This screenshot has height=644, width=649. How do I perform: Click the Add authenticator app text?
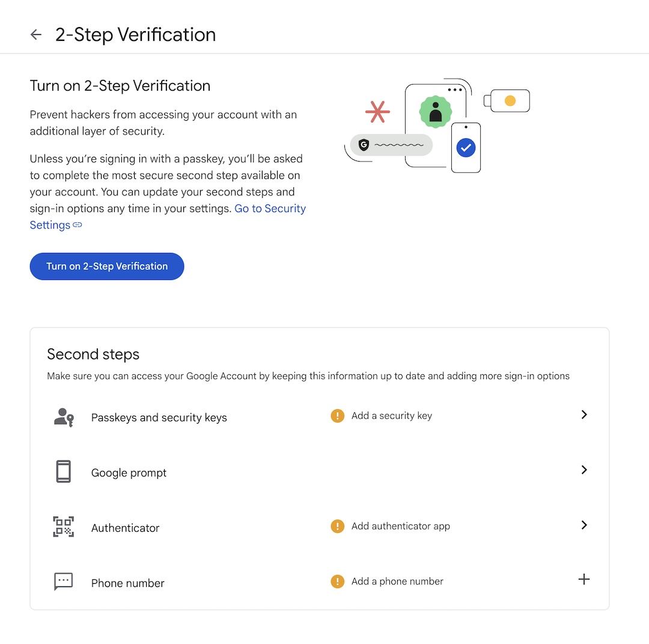(x=401, y=526)
